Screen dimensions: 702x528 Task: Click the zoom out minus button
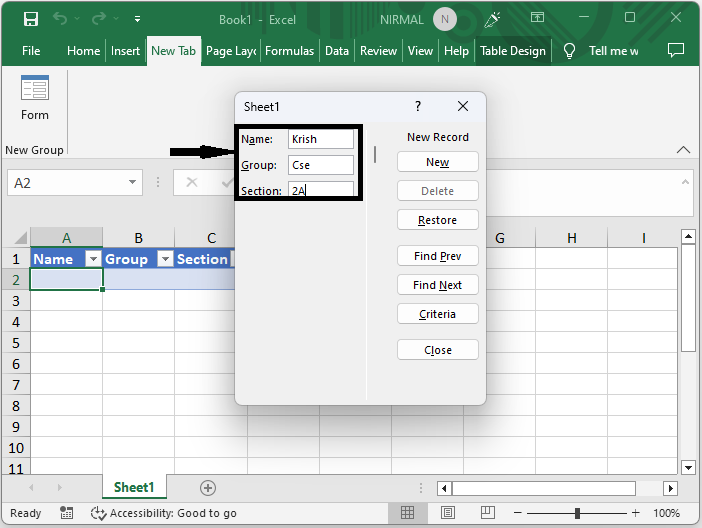[x=518, y=513]
